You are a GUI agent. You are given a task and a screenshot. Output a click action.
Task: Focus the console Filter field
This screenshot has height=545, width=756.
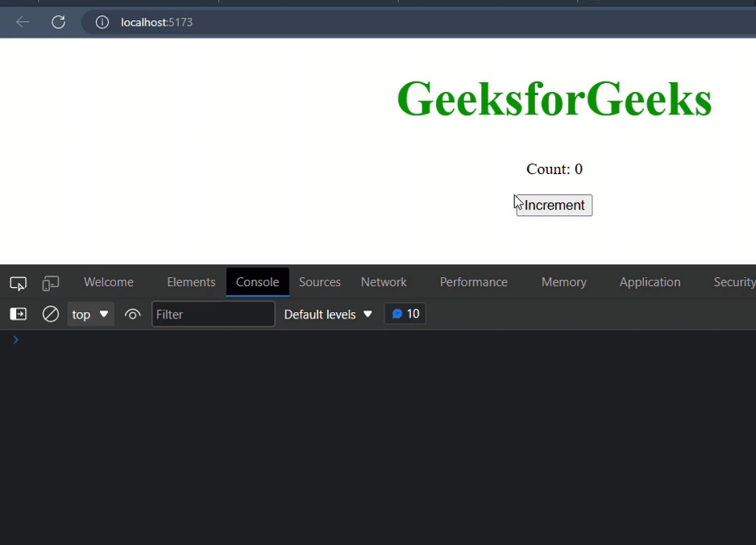tap(213, 314)
